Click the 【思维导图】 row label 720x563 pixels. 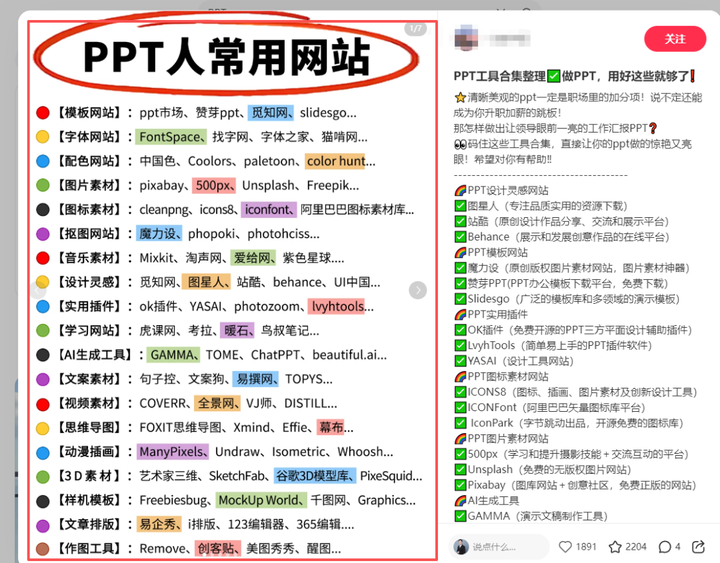pyautogui.click(x=90, y=428)
